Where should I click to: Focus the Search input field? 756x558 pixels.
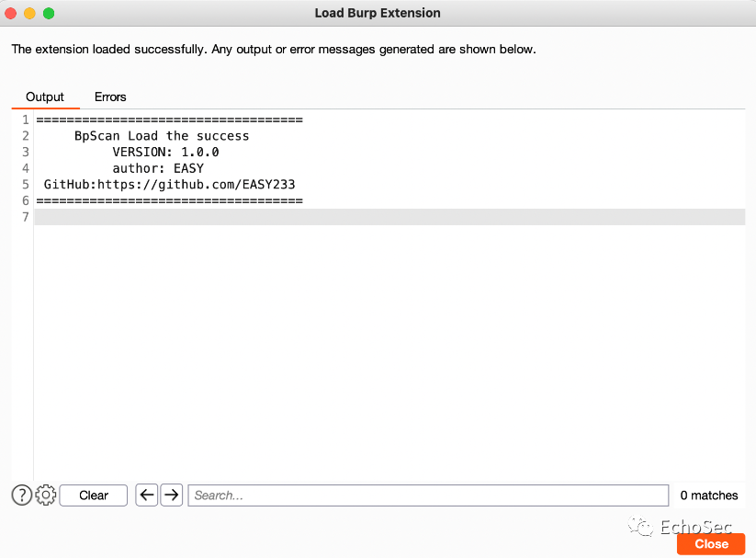point(428,495)
